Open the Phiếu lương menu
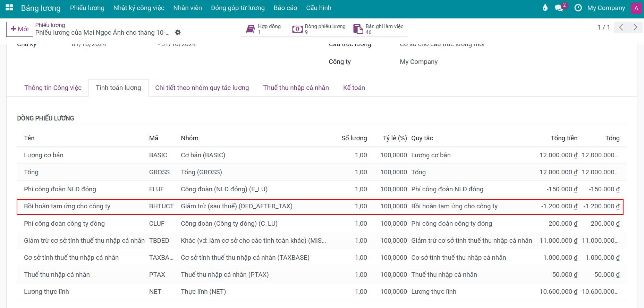Viewport: 644px width, 308px height. tap(87, 8)
